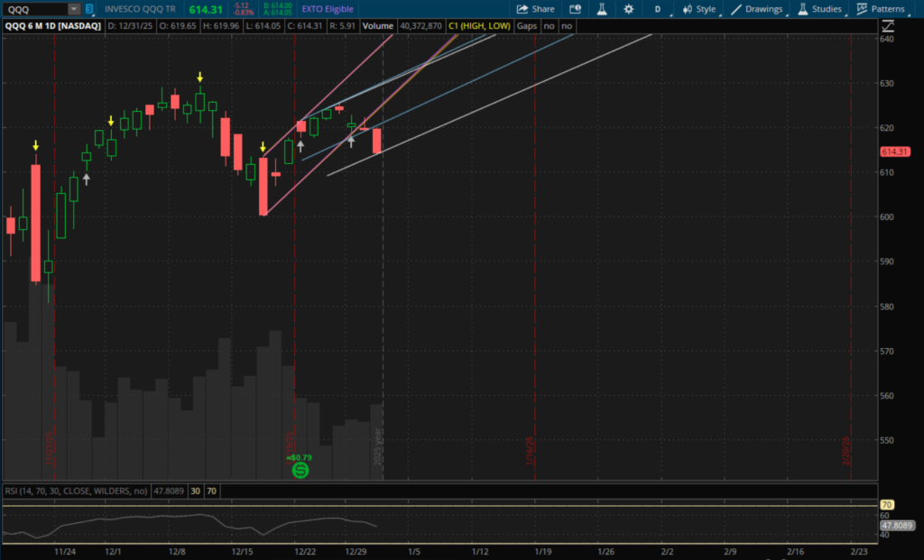Click the RSI 70 overbought level tag
Screen dimensions: 924x560
[x=887, y=505]
